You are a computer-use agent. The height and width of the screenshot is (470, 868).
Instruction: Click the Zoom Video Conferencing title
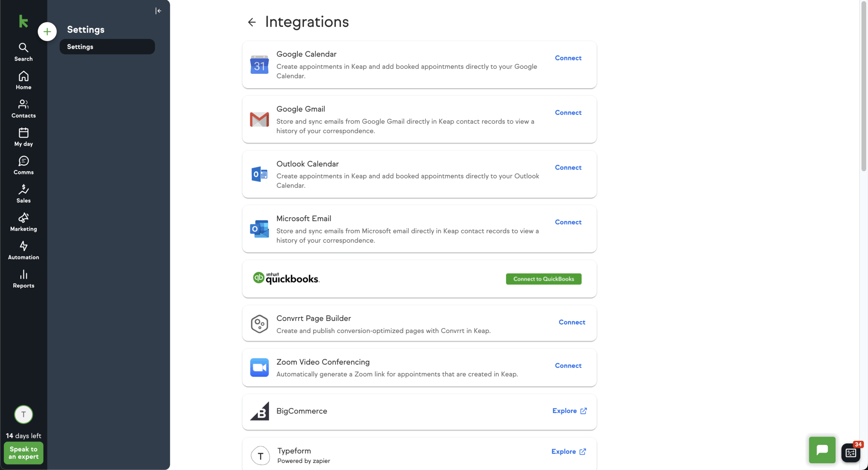(323, 362)
